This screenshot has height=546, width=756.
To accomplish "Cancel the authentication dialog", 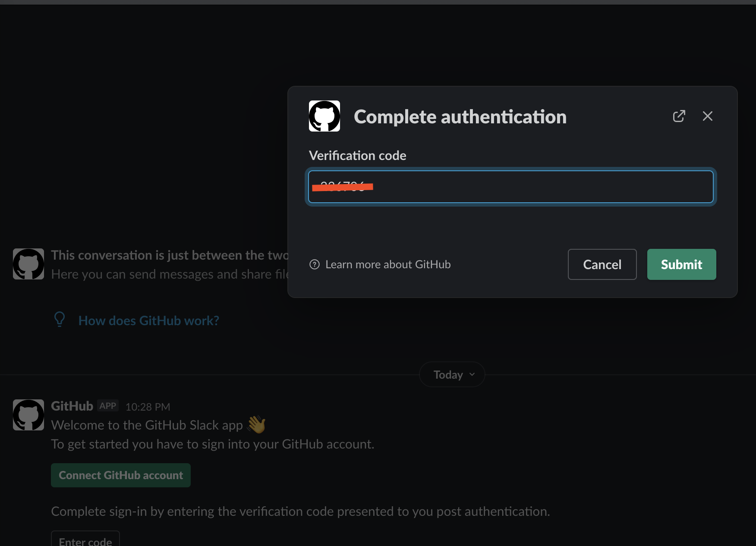I will pyautogui.click(x=602, y=264).
